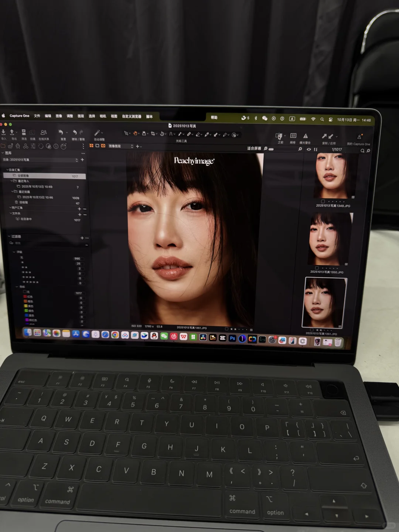Click the 自动调整 magic wand icon
The width and height of the screenshot is (399, 532).
tap(97, 133)
